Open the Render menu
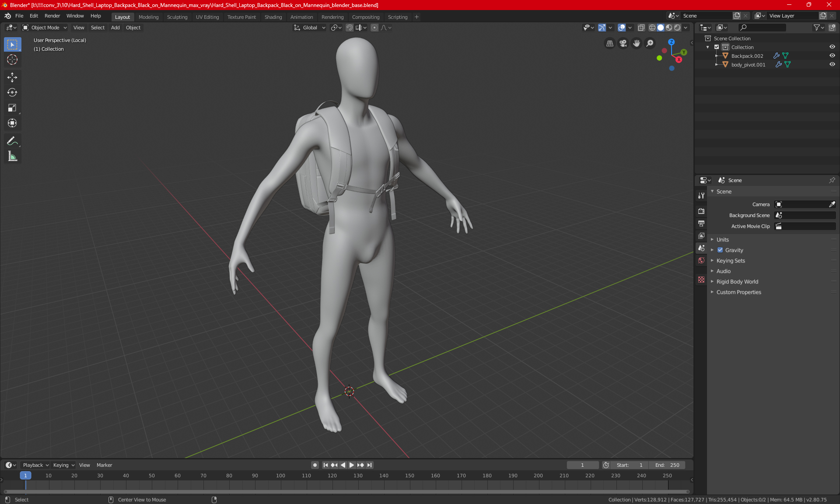The width and height of the screenshot is (840, 504). tap(52, 16)
